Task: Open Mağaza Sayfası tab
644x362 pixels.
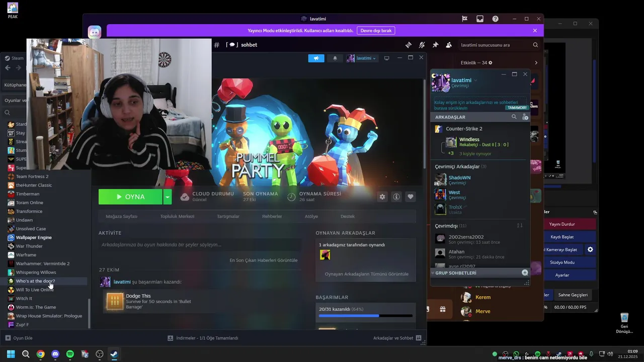Action: coord(122,216)
